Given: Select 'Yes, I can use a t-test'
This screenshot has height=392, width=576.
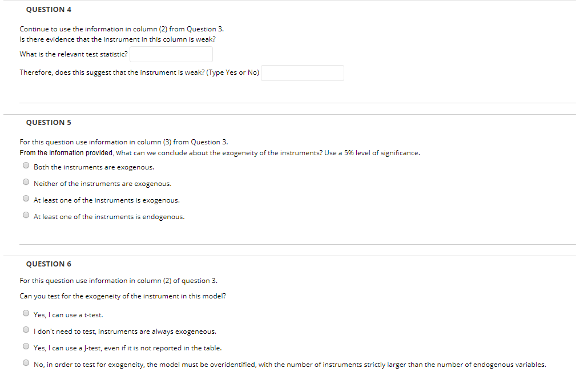Looking at the screenshot, I should click(26, 313).
